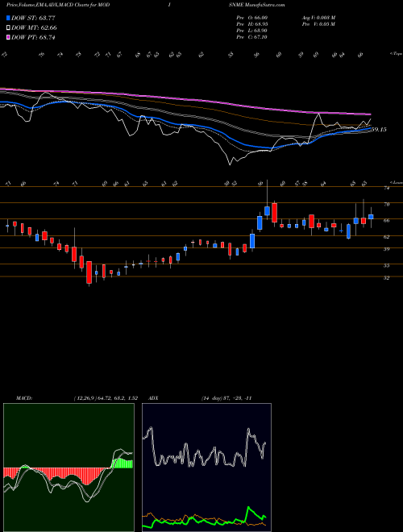Click the Pre V previous volume value
This screenshot has width=403, height=532.
click(318, 24)
